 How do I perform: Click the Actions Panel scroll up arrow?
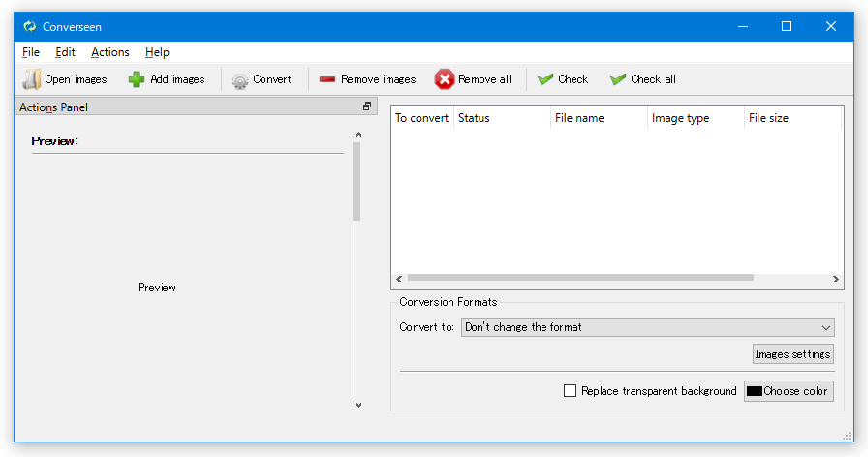[x=358, y=135]
